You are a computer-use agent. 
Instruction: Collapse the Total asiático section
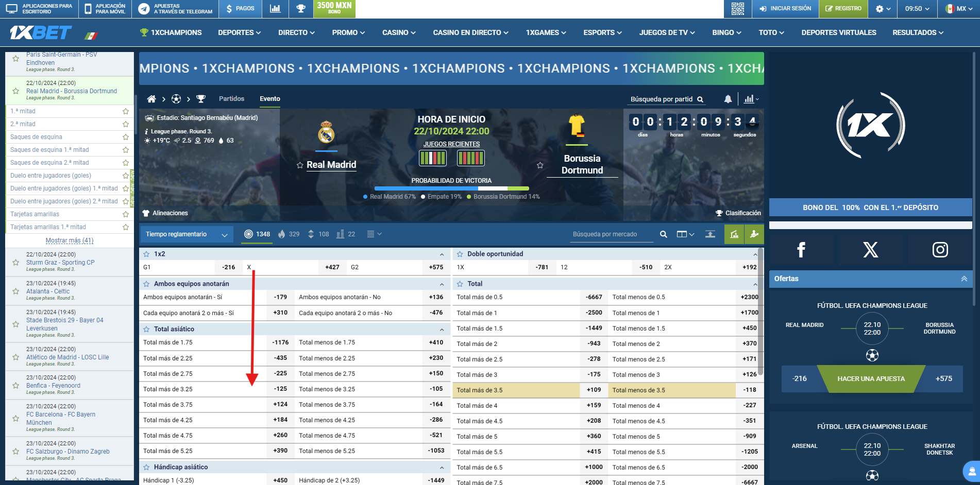click(x=442, y=330)
